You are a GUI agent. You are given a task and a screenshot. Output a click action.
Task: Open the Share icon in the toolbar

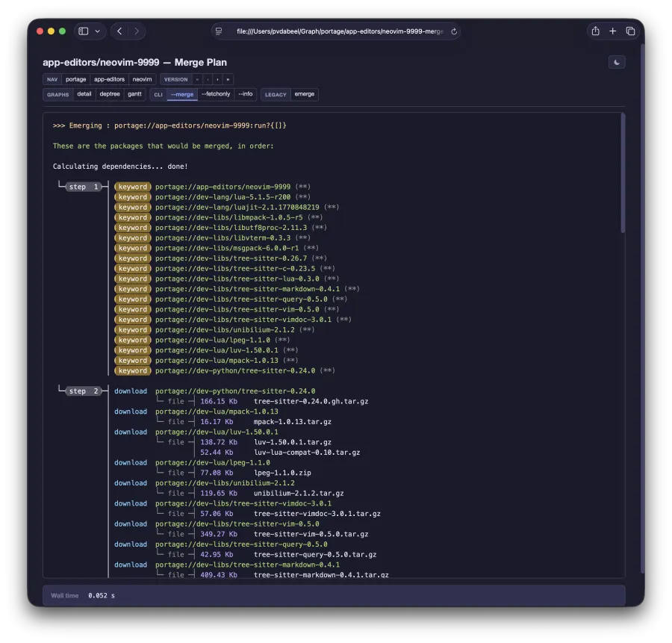point(595,31)
